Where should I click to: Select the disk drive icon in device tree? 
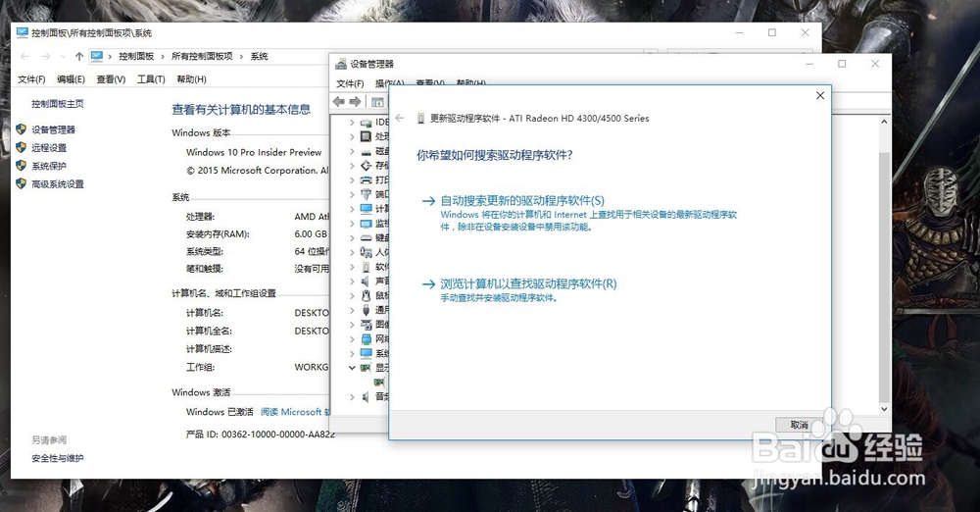coord(367,151)
